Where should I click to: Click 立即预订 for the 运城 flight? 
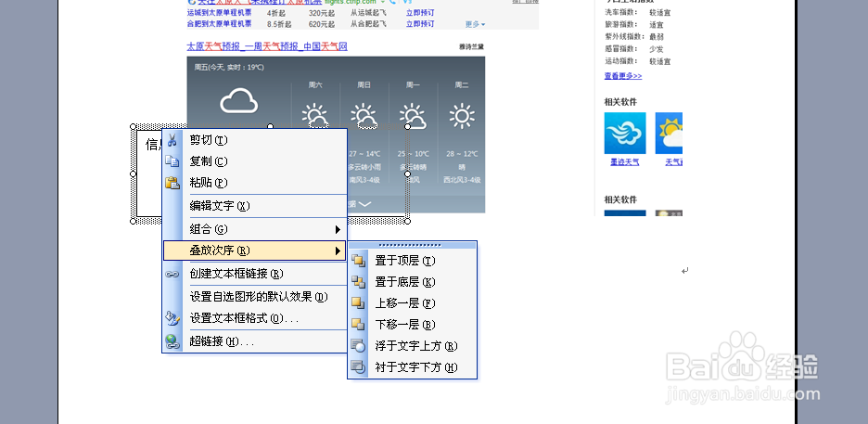(x=420, y=13)
